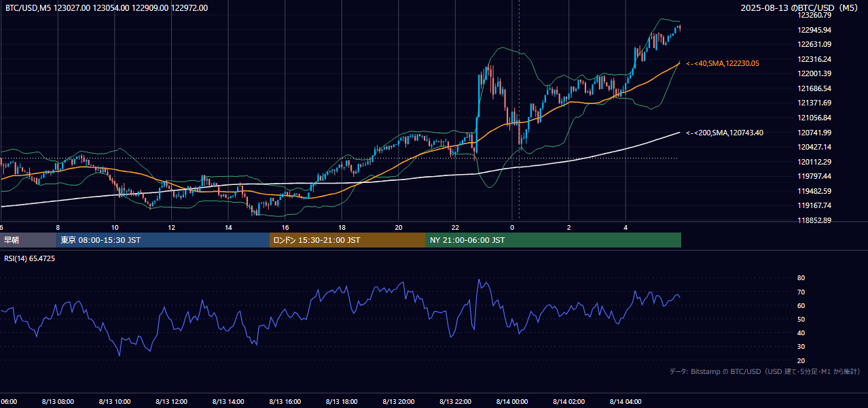Click the BTC/USD,M5 OHLC header text

tap(107, 8)
